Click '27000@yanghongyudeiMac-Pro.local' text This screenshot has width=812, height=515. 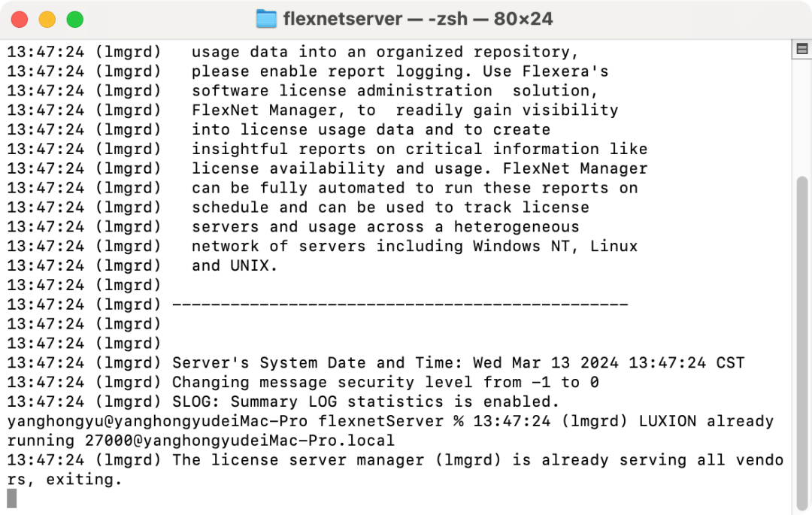[x=240, y=441]
